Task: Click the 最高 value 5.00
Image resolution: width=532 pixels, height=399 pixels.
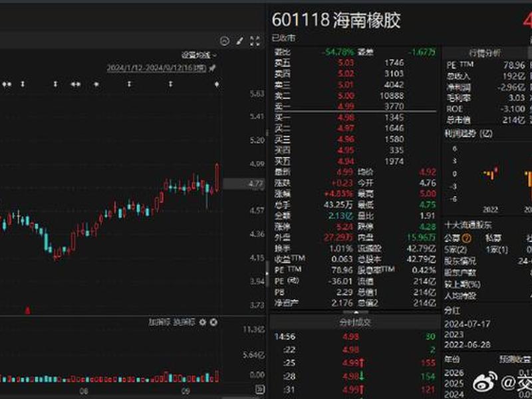Action: (428, 194)
